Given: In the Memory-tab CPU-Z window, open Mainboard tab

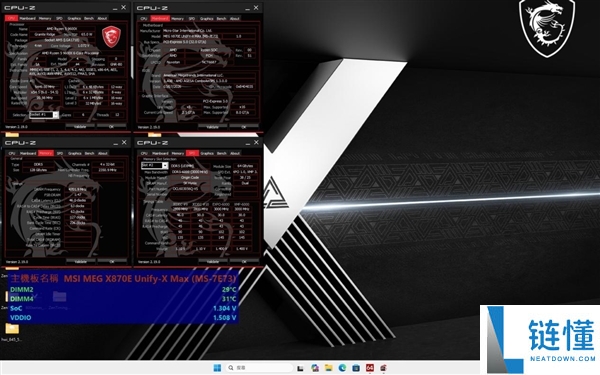Looking at the screenshot, I should pos(28,153).
